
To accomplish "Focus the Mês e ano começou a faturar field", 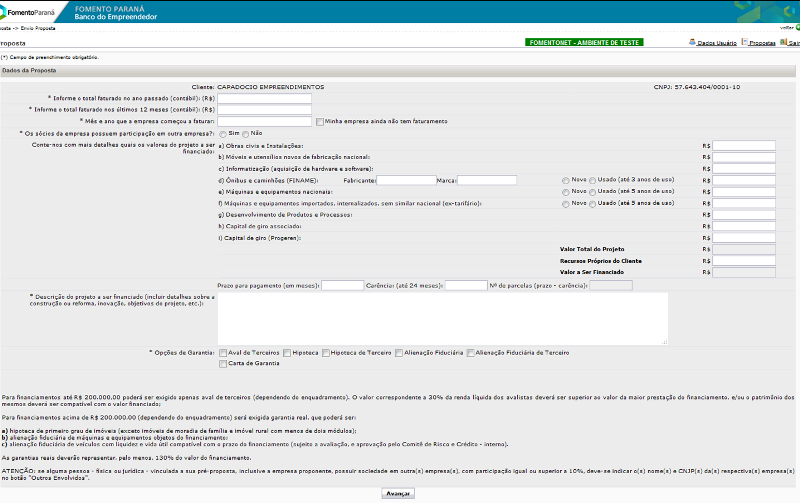I will click(264, 121).
